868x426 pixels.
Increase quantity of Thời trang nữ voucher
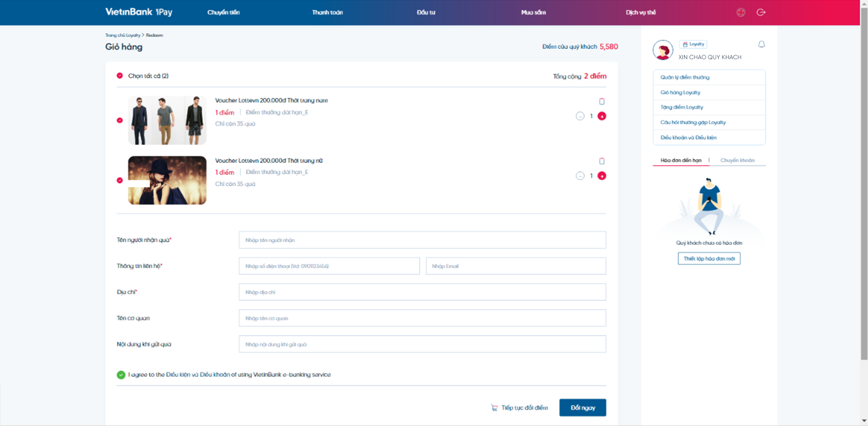pos(601,176)
